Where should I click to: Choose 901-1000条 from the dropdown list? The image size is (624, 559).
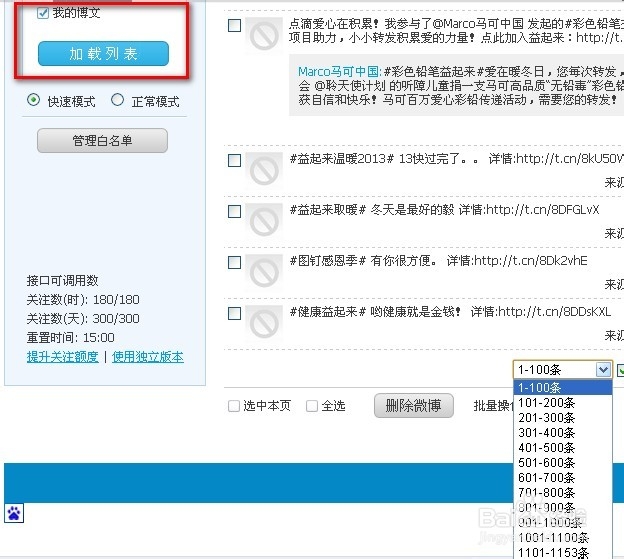(563, 522)
